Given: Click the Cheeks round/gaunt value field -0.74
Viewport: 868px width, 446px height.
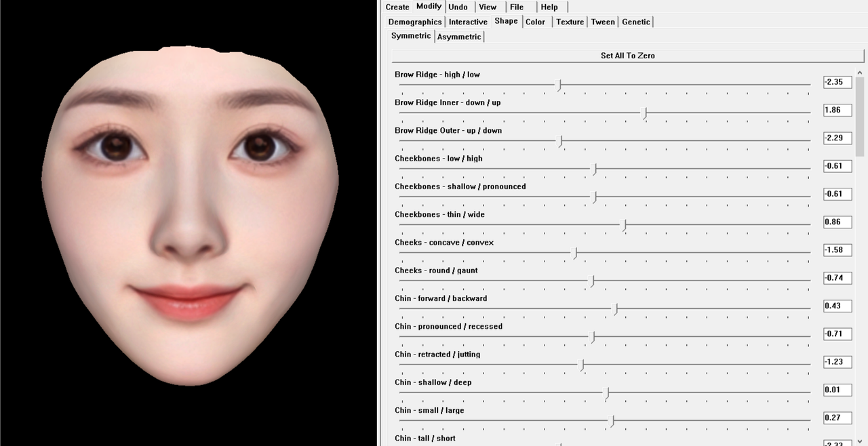Looking at the screenshot, I should click(x=837, y=278).
